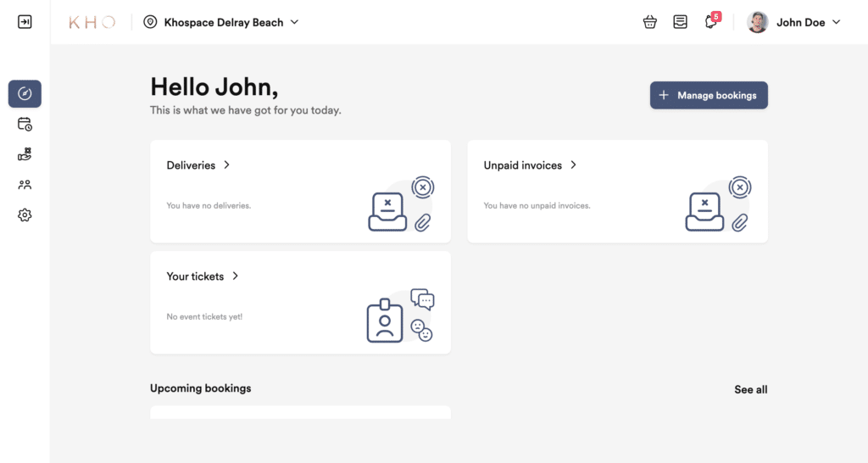
Task: Open notifications bell with 5 badge
Action: [x=711, y=21]
